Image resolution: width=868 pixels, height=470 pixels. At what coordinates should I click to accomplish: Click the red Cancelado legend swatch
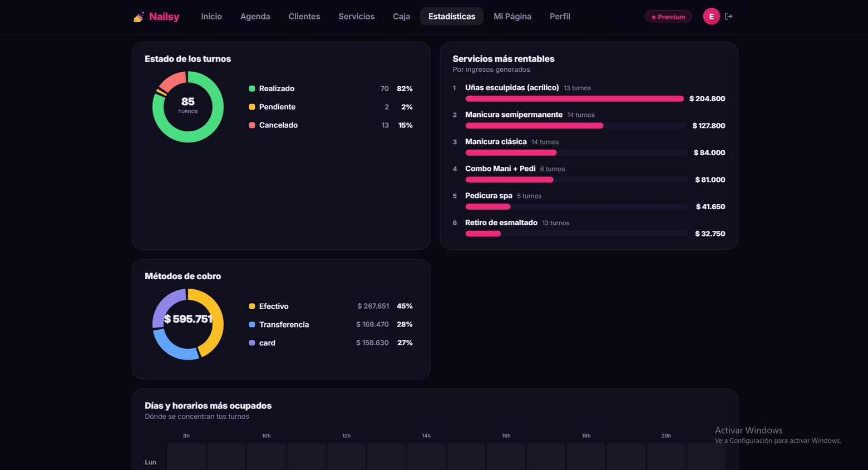coord(252,125)
